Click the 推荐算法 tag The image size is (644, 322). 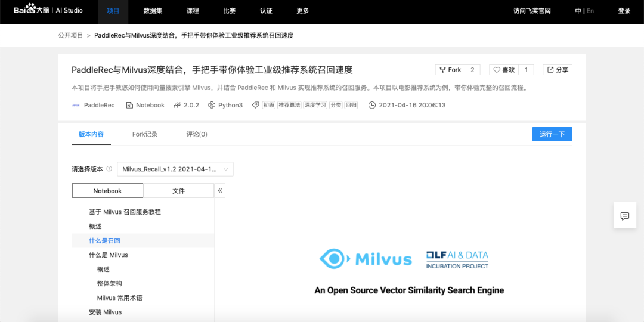click(x=289, y=105)
